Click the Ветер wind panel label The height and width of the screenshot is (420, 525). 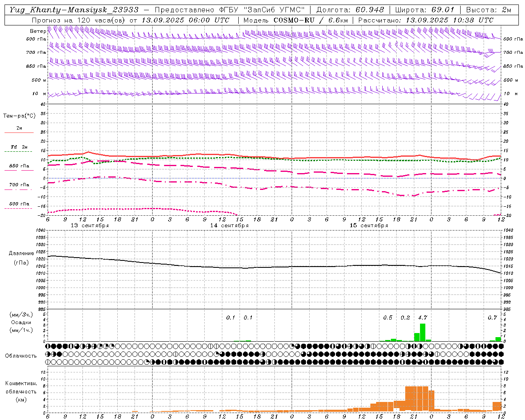[x=38, y=31]
